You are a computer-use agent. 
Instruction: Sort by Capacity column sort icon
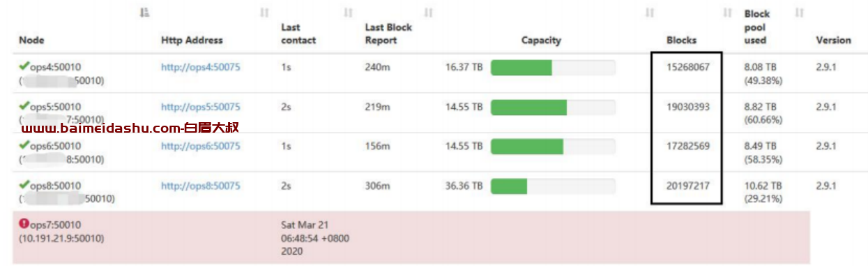tap(650, 13)
